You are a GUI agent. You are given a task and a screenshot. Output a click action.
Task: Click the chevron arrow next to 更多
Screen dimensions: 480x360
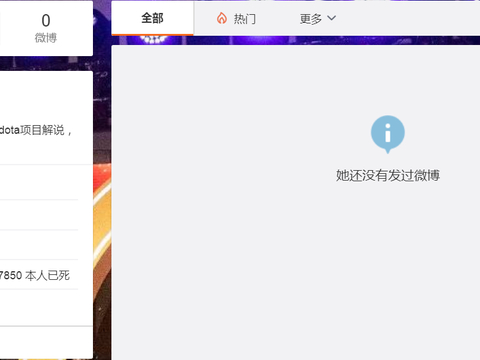point(332,18)
